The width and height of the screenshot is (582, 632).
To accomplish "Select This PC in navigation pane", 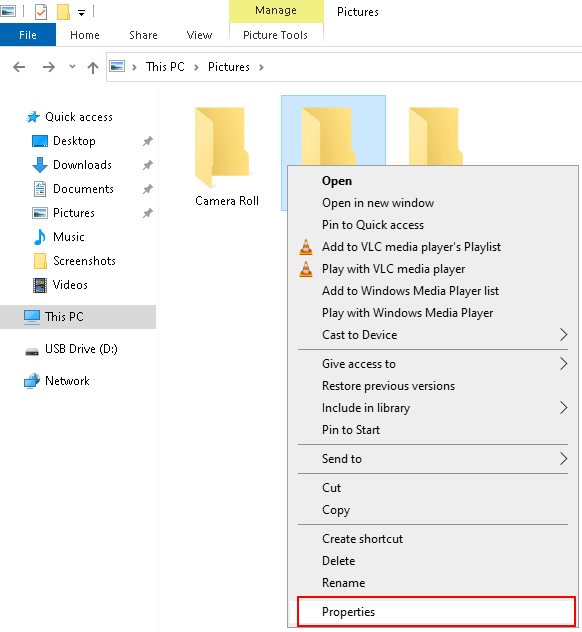I will [x=78, y=317].
